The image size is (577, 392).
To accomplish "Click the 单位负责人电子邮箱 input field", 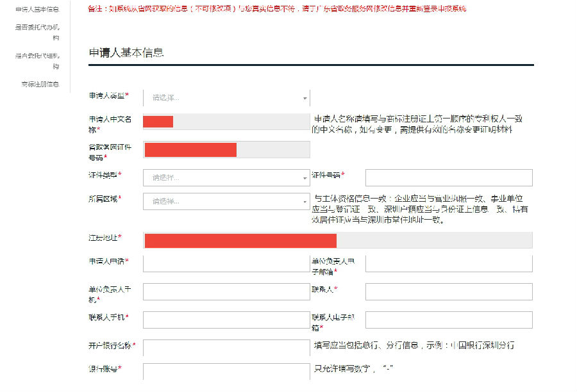I will 449,263.
